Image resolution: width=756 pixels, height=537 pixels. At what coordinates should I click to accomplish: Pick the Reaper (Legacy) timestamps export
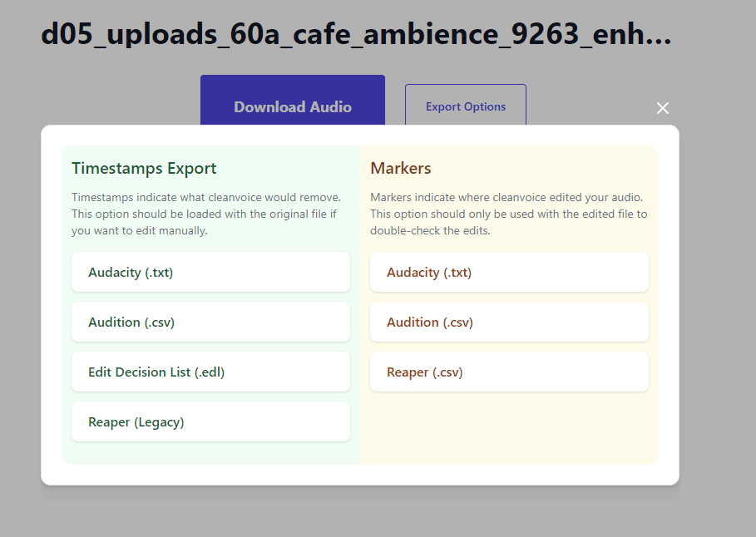pos(210,421)
